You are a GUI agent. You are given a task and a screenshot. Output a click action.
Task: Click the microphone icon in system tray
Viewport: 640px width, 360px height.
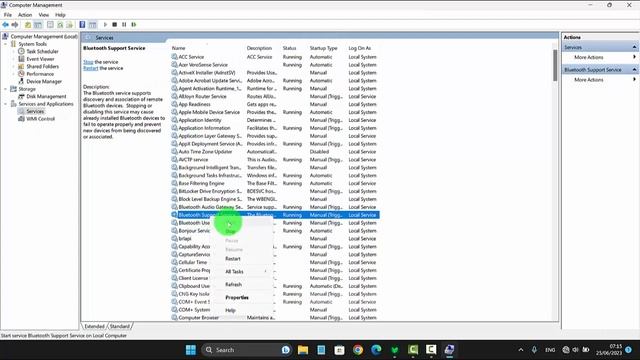pos(534,350)
